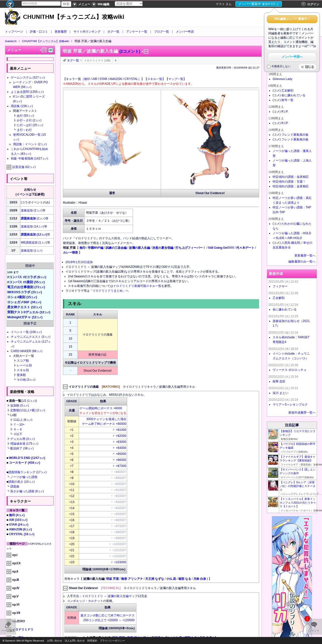Viewport: 322px width, 644px height.
Task: Click the Gamerch breadcrumb link
Action: tap(11, 41)
